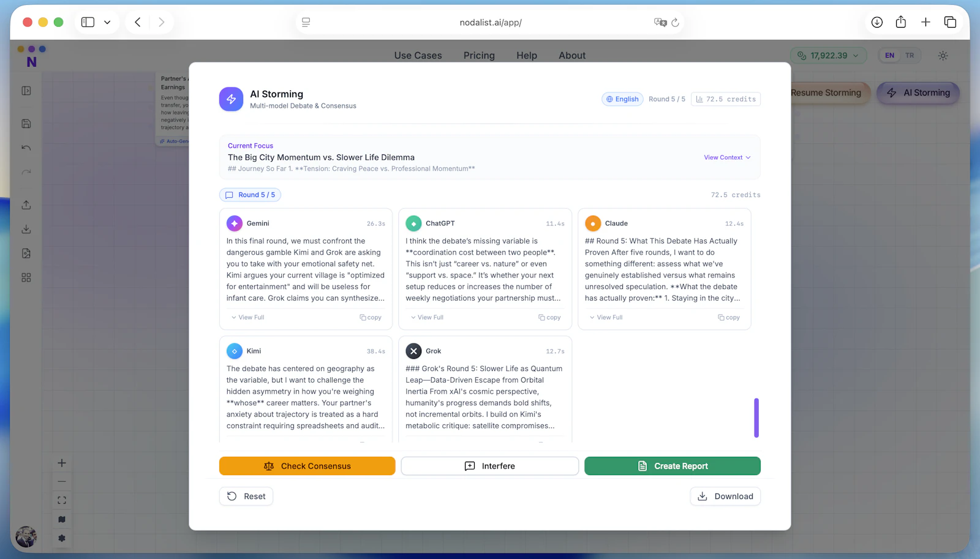
Task: Click the Interfere button
Action: 489,466
